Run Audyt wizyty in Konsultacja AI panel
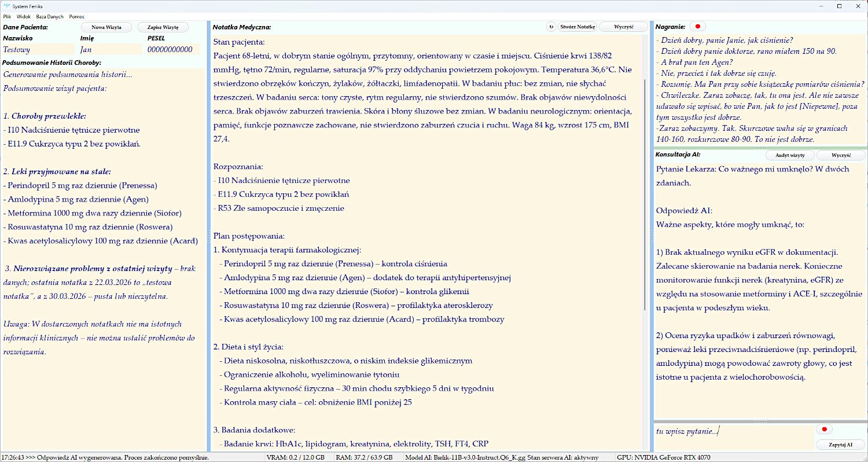 click(x=789, y=155)
